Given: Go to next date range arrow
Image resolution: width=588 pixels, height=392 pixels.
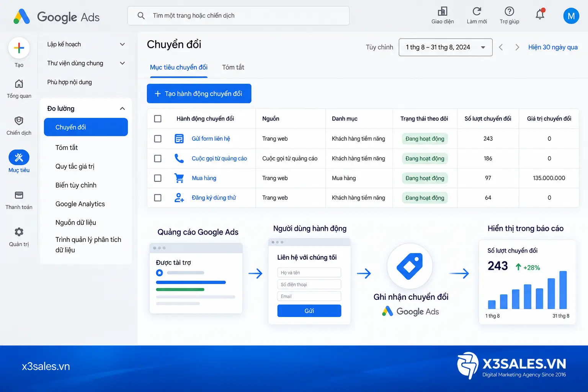Looking at the screenshot, I should pos(517,47).
